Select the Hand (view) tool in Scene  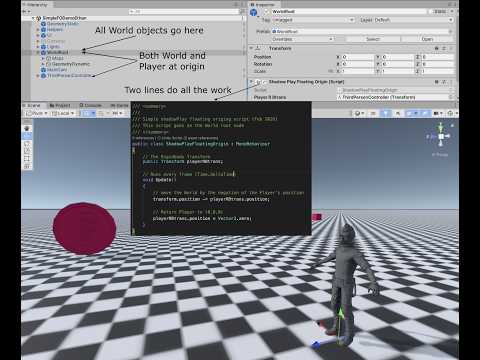click(27, 128)
